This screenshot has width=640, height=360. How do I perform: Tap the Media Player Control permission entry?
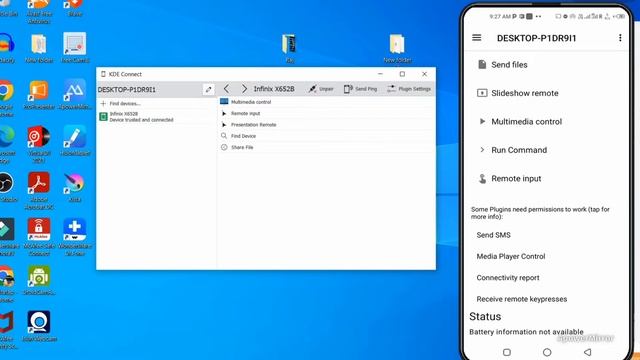[511, 256]
